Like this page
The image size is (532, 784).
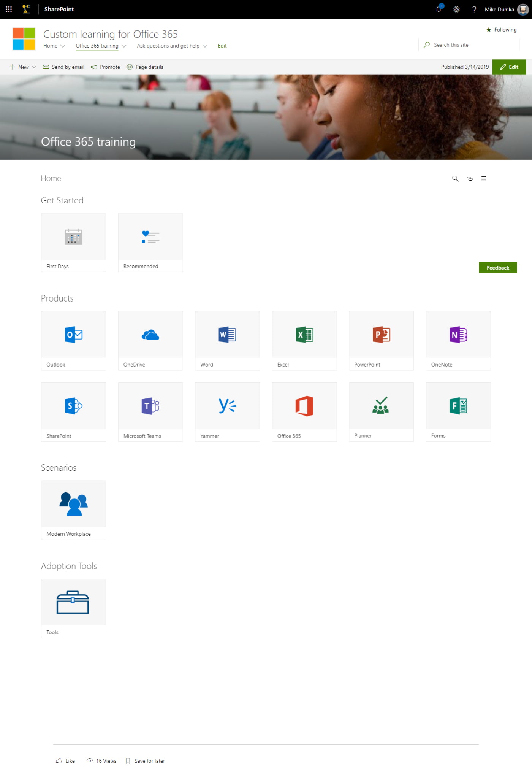[x=65, y=761]
